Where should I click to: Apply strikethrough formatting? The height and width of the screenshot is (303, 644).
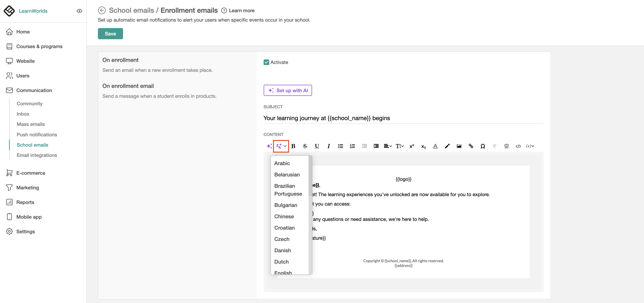tap(305, 146)
